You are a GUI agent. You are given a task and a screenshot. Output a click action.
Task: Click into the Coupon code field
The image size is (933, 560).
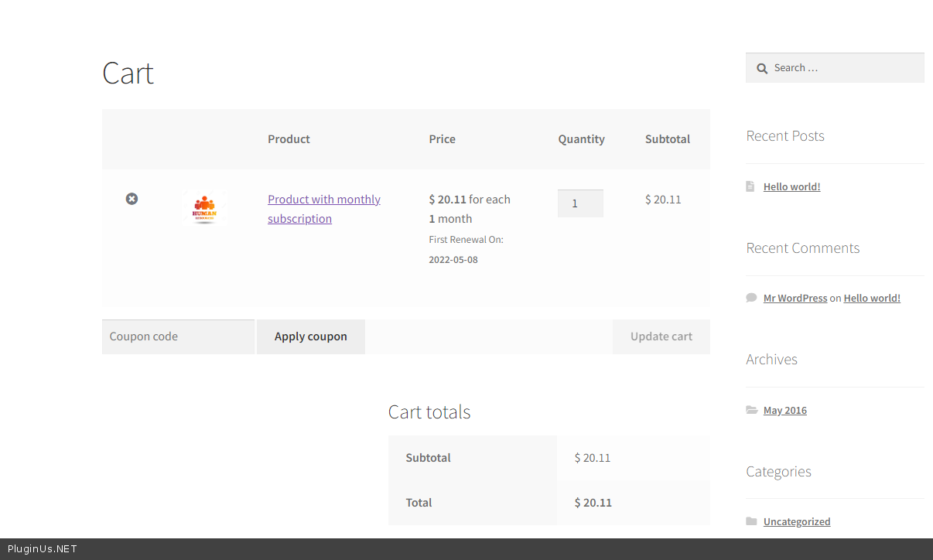[179, 336]
